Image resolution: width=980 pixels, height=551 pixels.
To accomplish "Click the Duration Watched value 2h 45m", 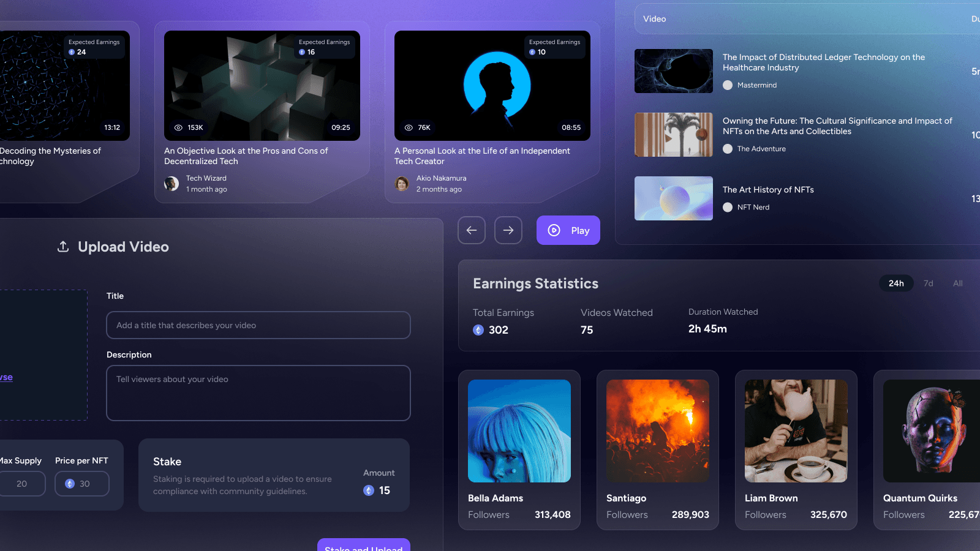I will tap(707, 329).
